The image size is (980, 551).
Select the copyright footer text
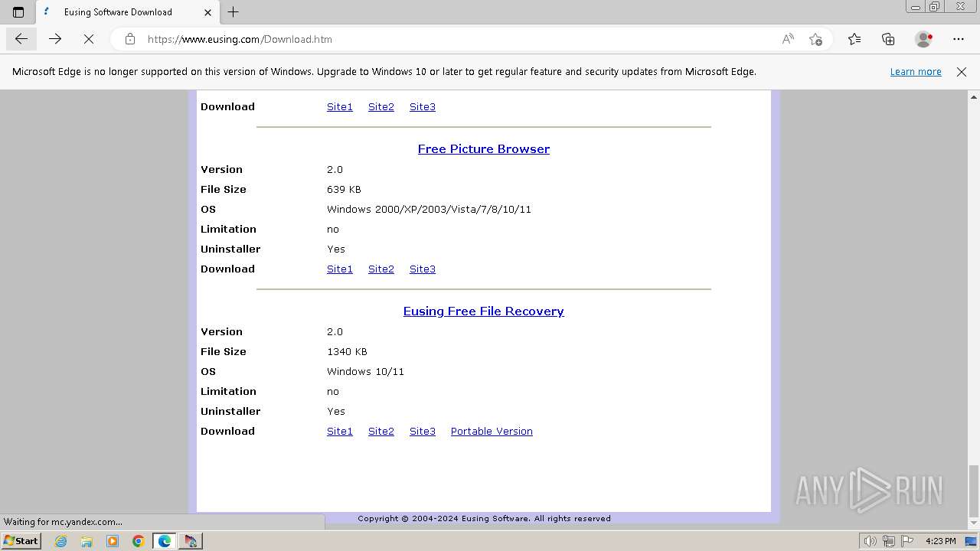(x=484, y=518)
